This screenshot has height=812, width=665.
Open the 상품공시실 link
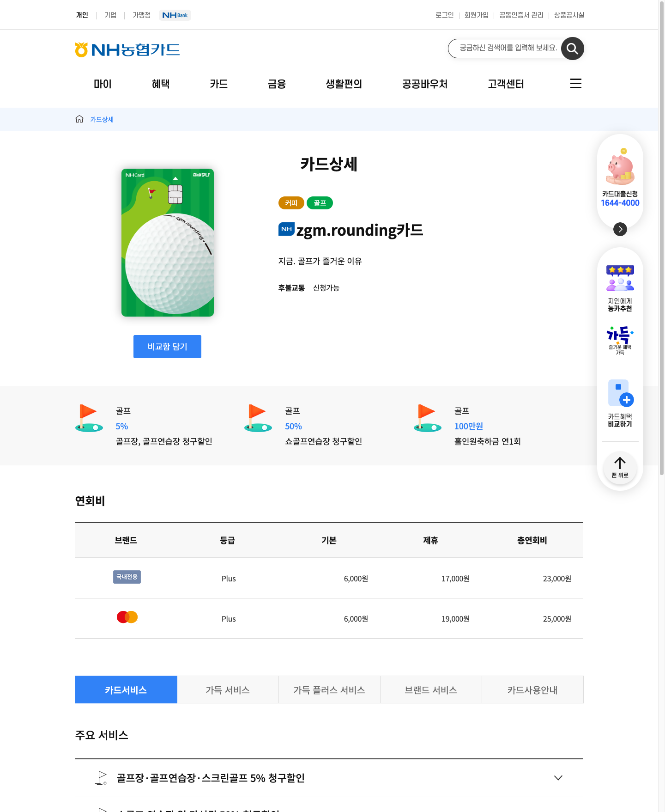click(x=569, y=15)
